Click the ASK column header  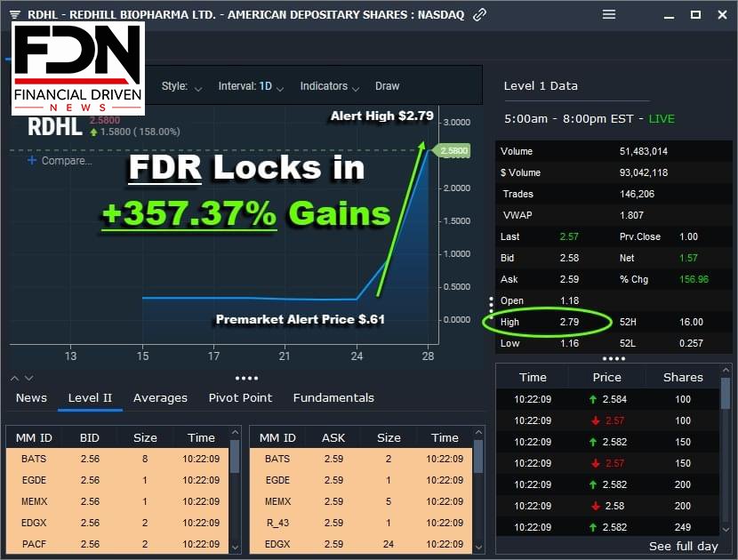[x=333, y=437]
